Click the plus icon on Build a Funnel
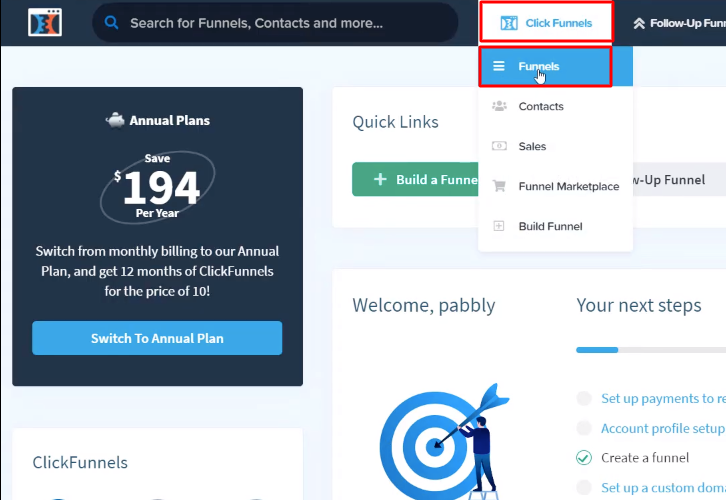 tap(380, 179)
